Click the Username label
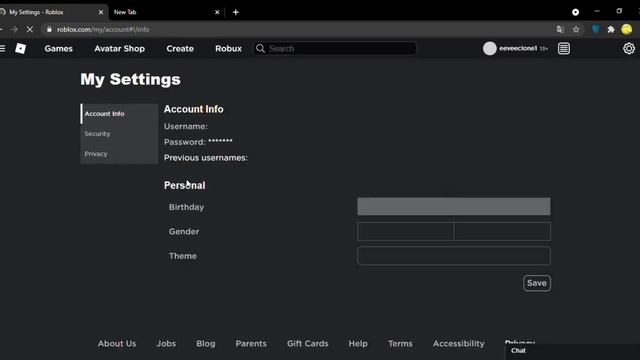The image size is (640, 360). click(x=186, y=127)
